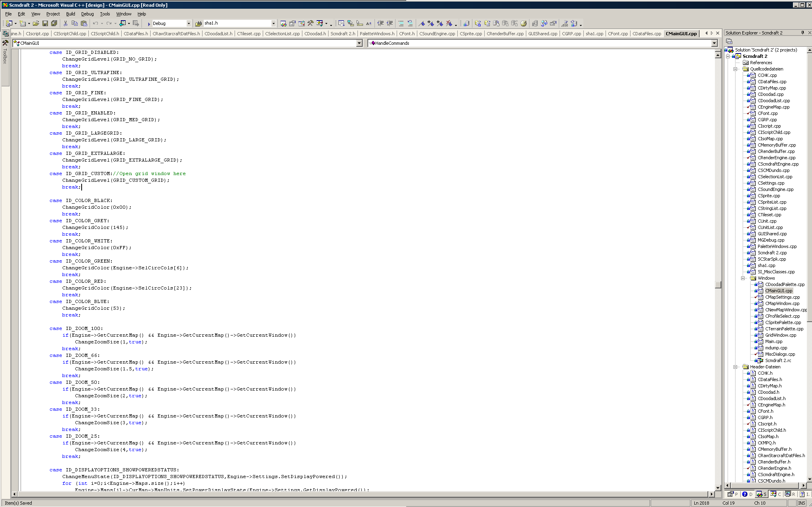This screenshot has width=812, height=507.
Task: Select Scmdraft 2.rc resource file
Action: [x=778, y=360]
